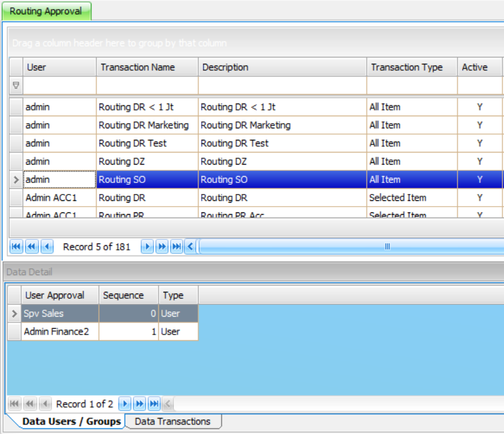Switch to Data Users / Groups tab
Screen dimensions: 504x434
pos(71,421)
